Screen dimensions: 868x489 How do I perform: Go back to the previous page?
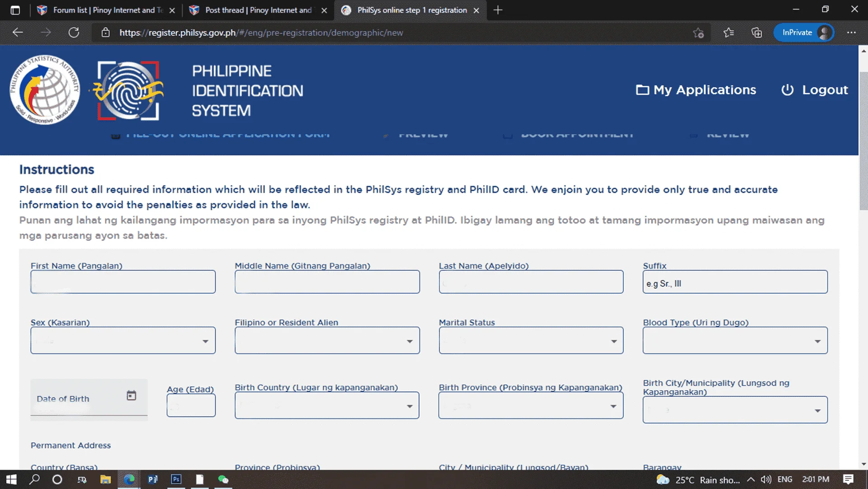pyautogui.click(x=18, y=33)
